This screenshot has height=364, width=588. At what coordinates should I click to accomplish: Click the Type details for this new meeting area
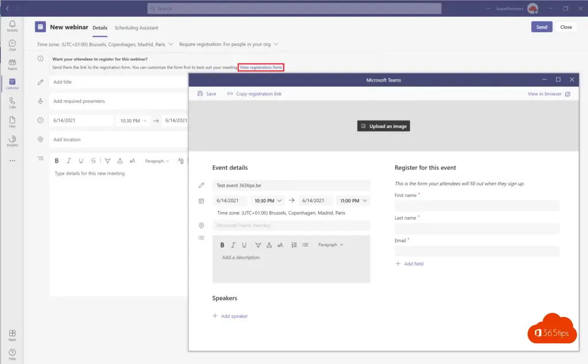[x=118, y=233]
